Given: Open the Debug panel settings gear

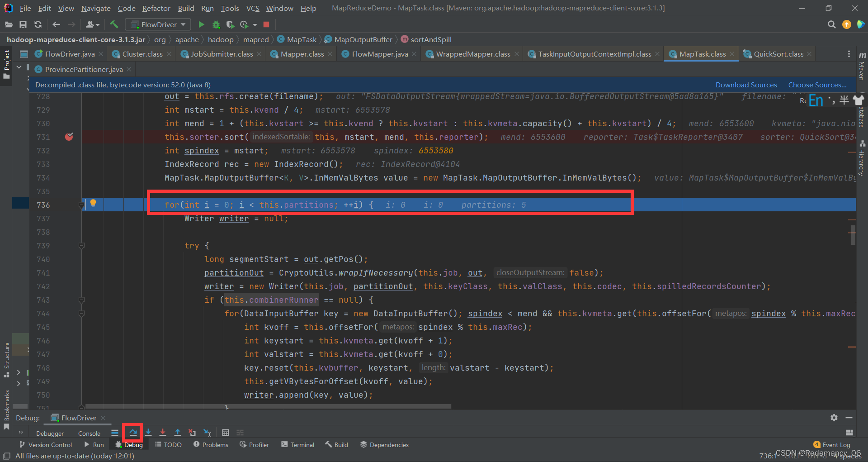Looking at the screenshot, I should pyautogui.click(x=834, y=418).
